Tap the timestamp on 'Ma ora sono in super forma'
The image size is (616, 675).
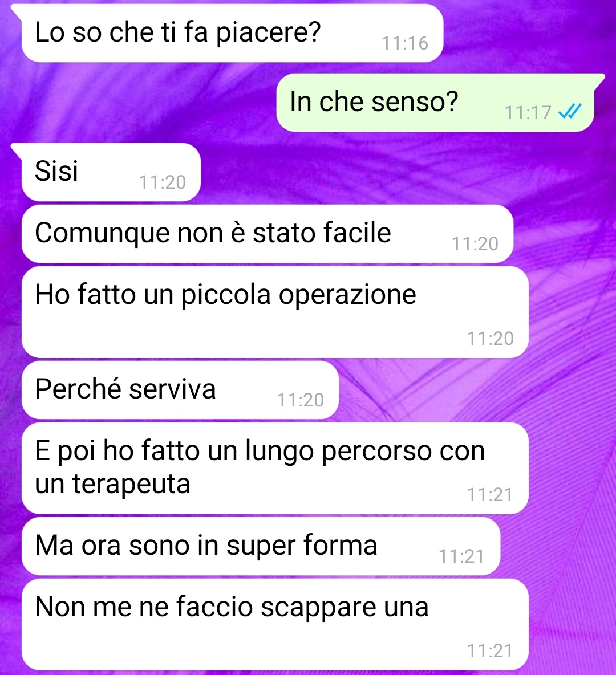tap(461, 556)
